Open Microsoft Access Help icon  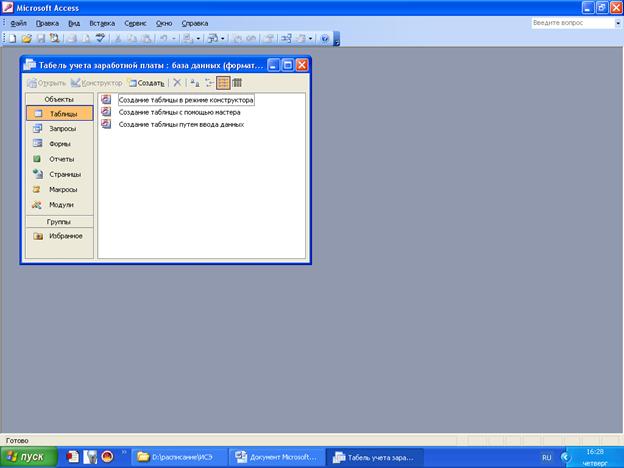325,39
